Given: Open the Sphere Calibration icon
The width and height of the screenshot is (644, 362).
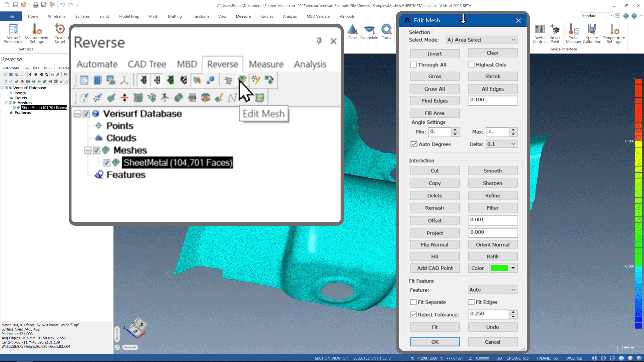Looking at the screenshot, I should 592,34.
